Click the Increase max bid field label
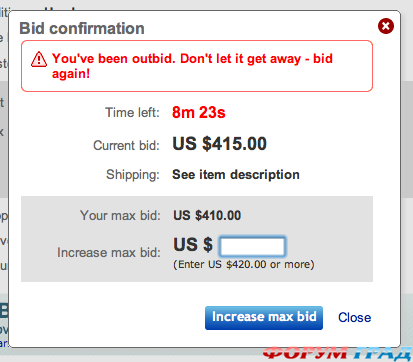 tap(109, 252)
